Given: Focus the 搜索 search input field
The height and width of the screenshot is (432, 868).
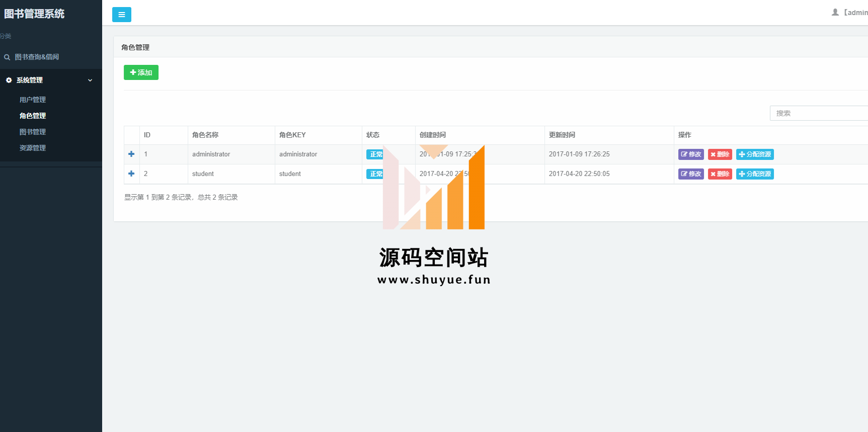Looking at the screenshot, I should point(818,113).
